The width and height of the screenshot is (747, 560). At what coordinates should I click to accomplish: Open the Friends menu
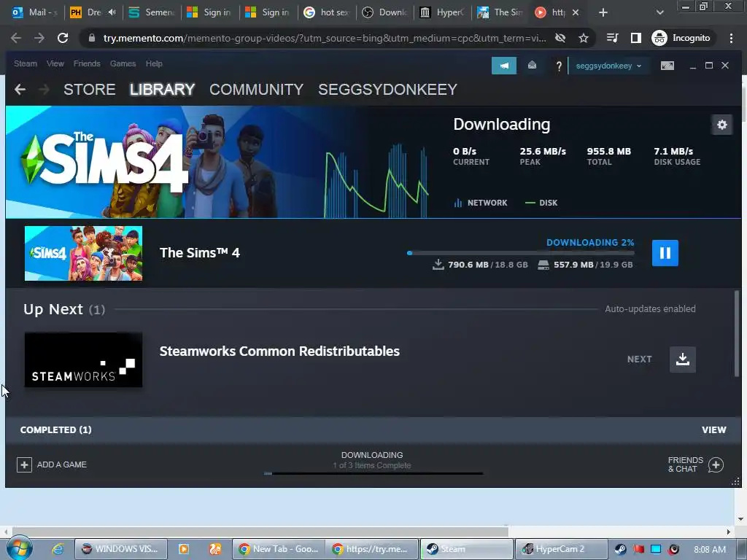[x=87, y=63]
